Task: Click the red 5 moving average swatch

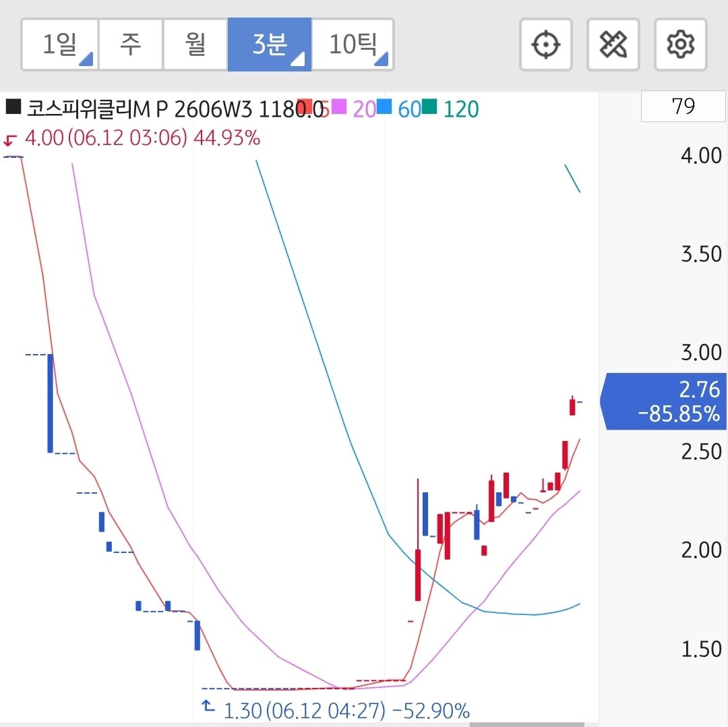Action: pos(305,107)
